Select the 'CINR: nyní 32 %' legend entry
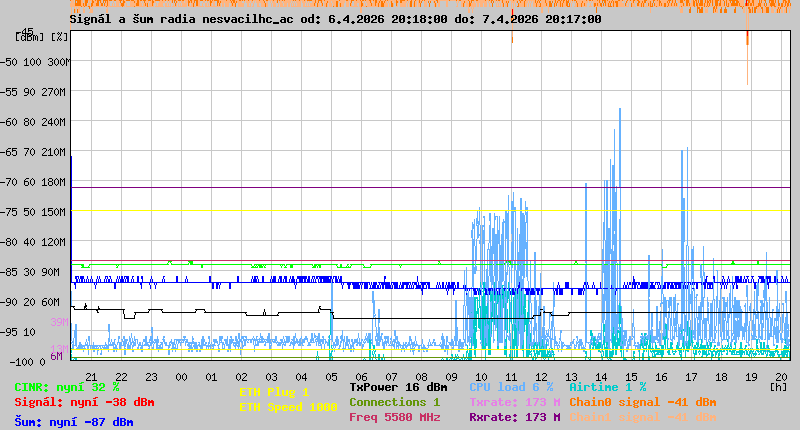Screen dimensions: 800x430 click(x=67, y=388)
